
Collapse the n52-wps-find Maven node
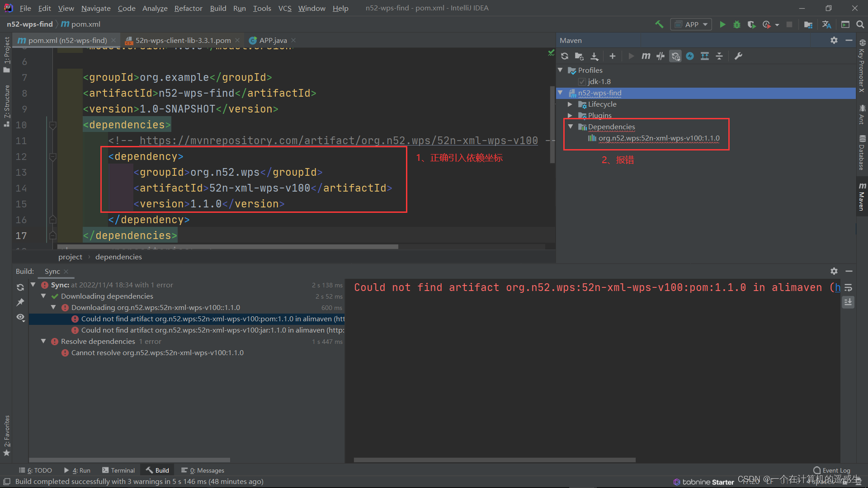pyautogui.click(x=561, y=93)
